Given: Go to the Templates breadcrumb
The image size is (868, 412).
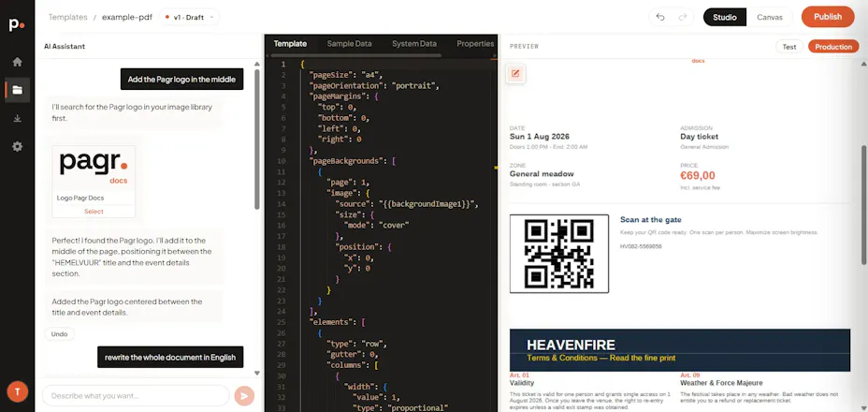Looking at the screenshot, I should coord(67,17).
